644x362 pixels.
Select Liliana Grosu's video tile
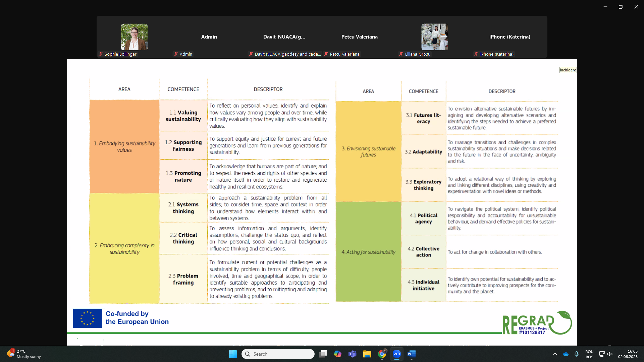[x=434, y=37]
